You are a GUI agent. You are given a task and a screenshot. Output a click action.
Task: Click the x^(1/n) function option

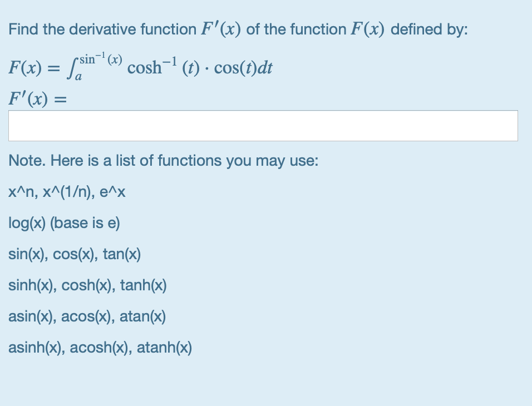pos(68,192)
